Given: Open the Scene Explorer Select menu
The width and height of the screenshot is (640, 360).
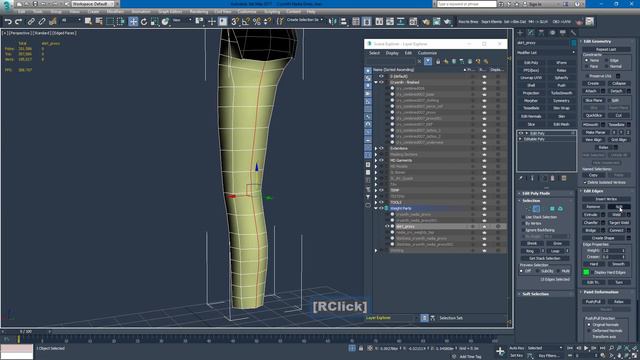Looking at the screenshot, I should coord(374,53).
